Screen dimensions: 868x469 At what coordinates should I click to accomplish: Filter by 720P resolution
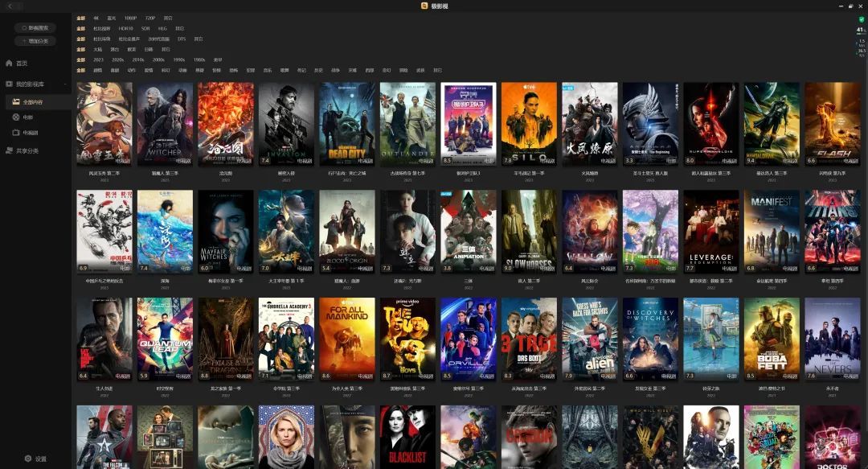pos(150,19)
